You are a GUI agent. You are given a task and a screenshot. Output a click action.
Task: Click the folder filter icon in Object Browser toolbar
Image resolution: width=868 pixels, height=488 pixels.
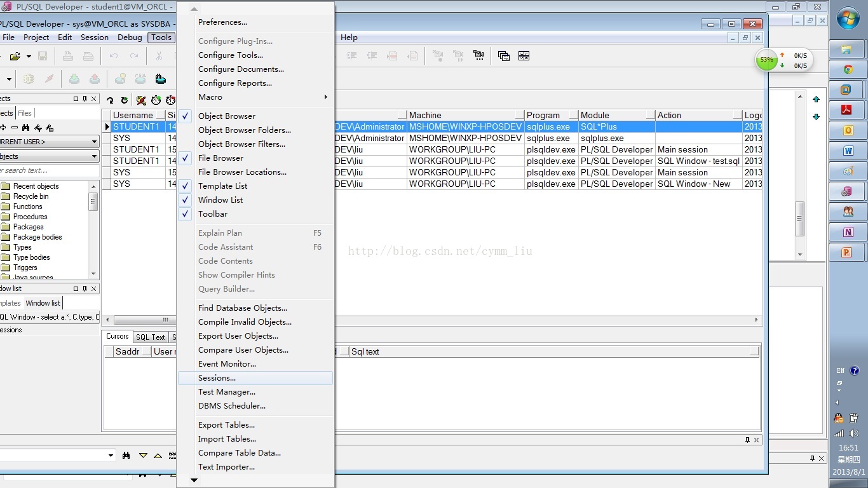(50, 128)
